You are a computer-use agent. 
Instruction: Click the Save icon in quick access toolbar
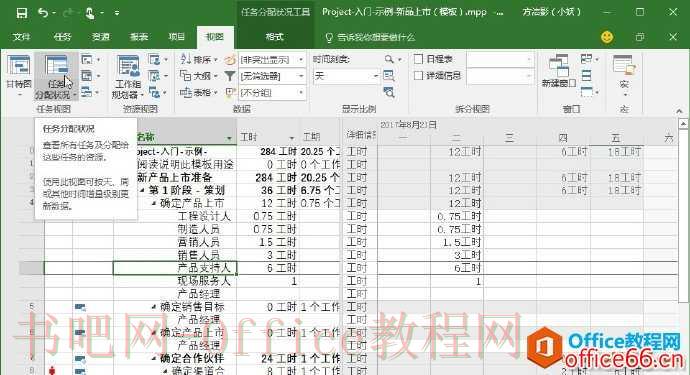pos(21,13)
